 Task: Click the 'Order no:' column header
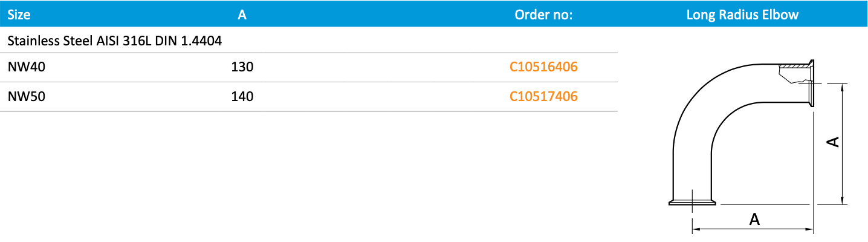[543, 15]
